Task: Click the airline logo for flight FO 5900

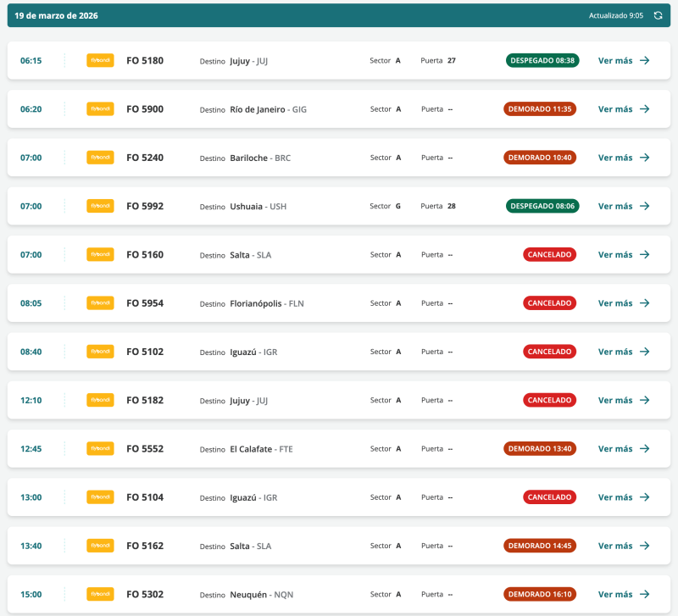Action: [x=100, y=108]
